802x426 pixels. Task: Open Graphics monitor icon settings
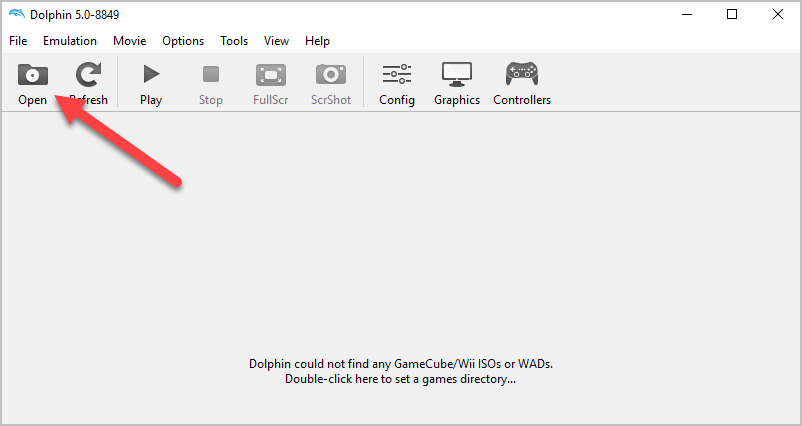(x=457, y=75)
